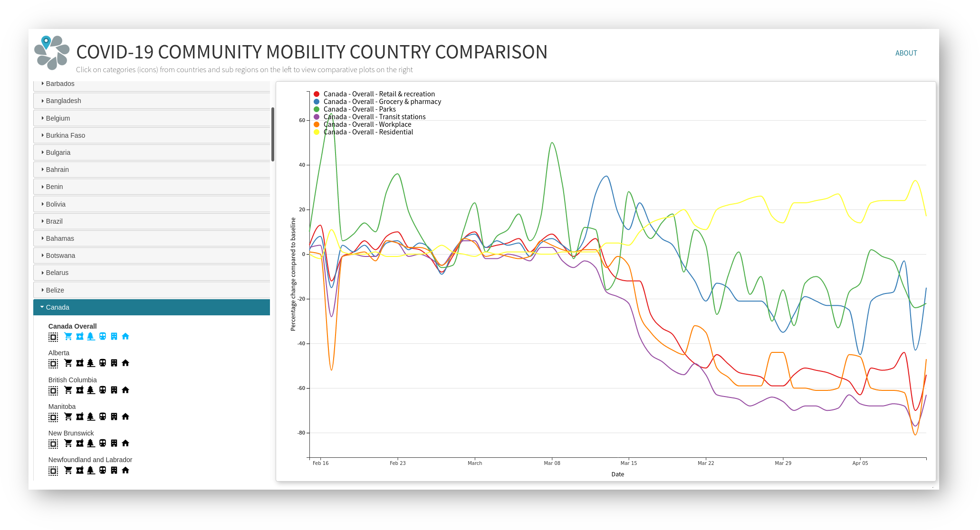
Task: Click the blue Grocery & pharmacy legend dot
Action: (317, 102)
